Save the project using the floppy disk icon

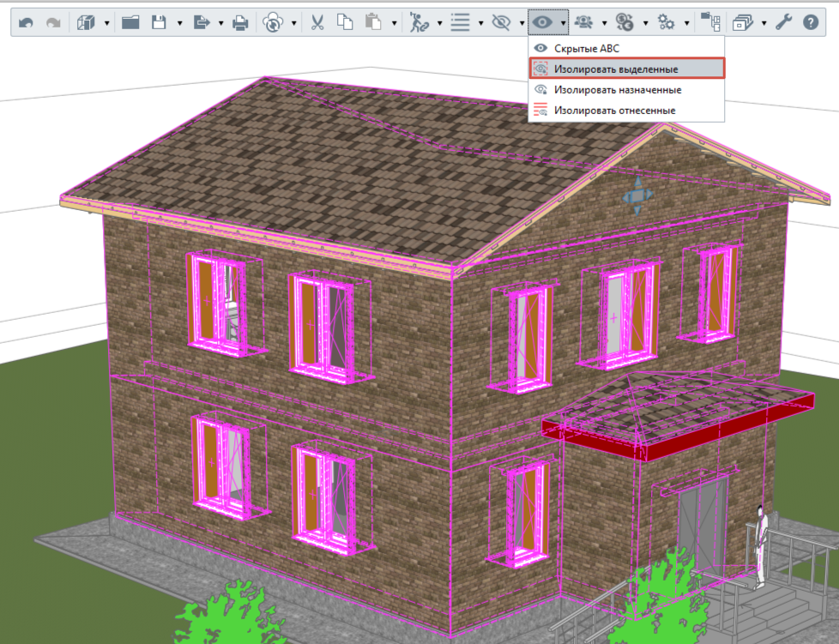tap(159, 22)
